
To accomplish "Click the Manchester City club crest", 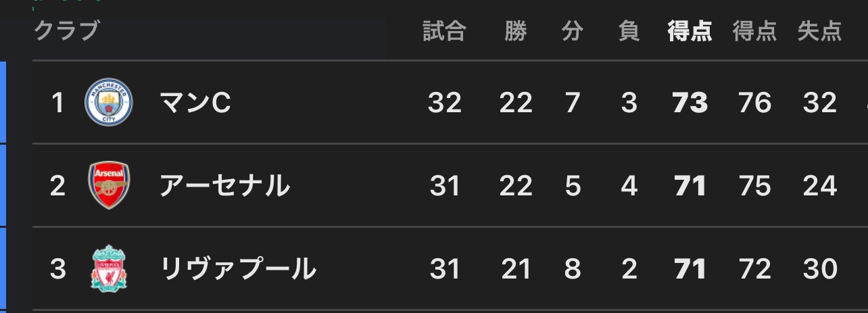I will click(x=108, y=102).
